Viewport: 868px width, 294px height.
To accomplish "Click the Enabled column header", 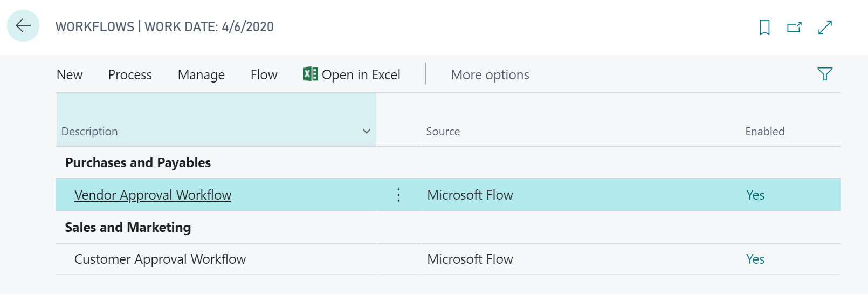I will 765,132.
